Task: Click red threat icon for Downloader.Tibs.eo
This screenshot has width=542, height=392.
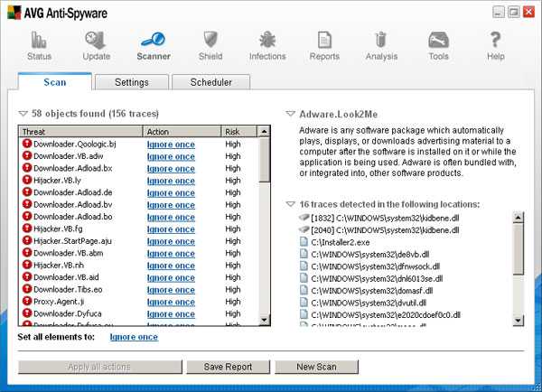Action: 27,289
